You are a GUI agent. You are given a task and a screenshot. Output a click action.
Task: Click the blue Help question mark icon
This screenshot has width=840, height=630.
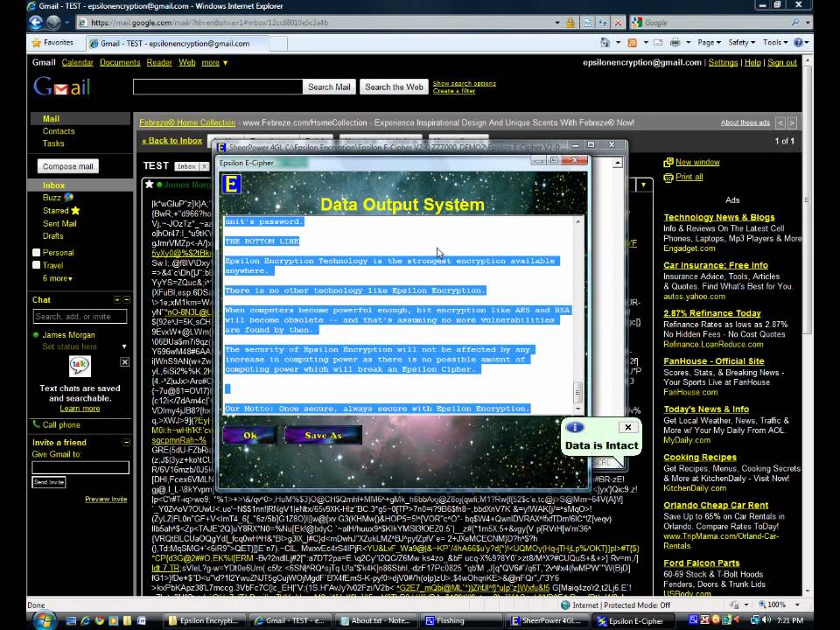pos(798,42)
